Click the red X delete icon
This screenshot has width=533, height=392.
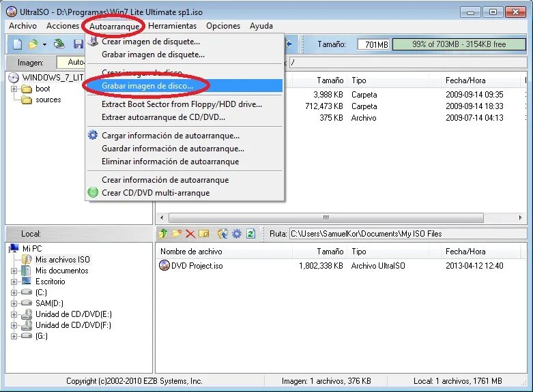[x=190, y=234]
